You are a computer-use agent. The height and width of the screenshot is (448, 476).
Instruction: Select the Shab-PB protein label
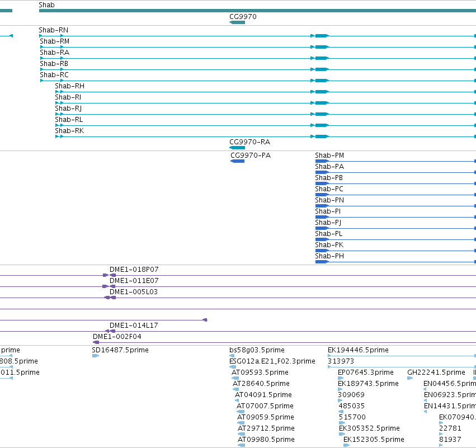tap(329, 178)
